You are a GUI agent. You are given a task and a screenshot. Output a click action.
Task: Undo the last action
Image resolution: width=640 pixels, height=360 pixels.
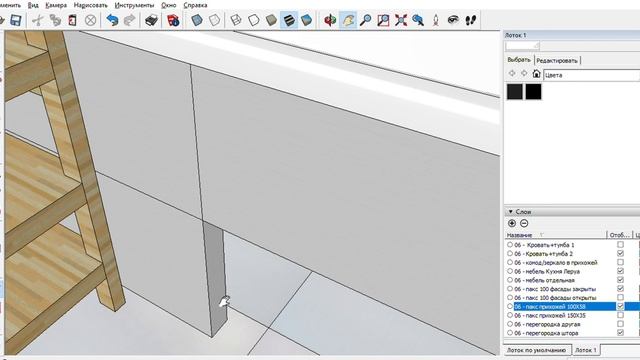click(112, 20)
